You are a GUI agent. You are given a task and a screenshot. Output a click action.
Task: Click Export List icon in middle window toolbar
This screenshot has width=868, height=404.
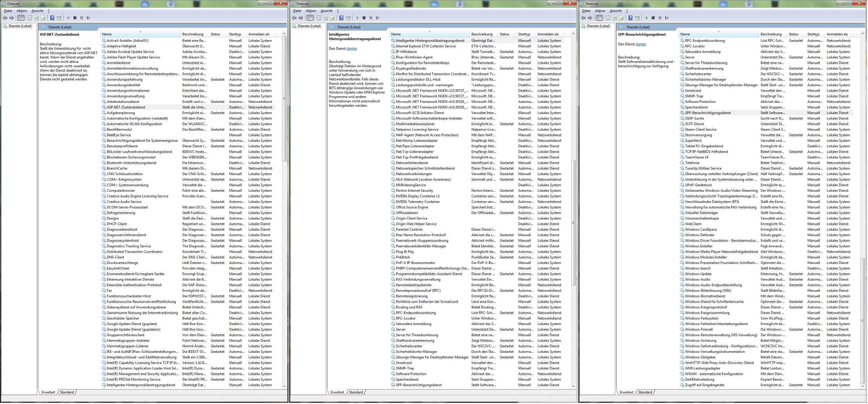click(x=332, y=18)
